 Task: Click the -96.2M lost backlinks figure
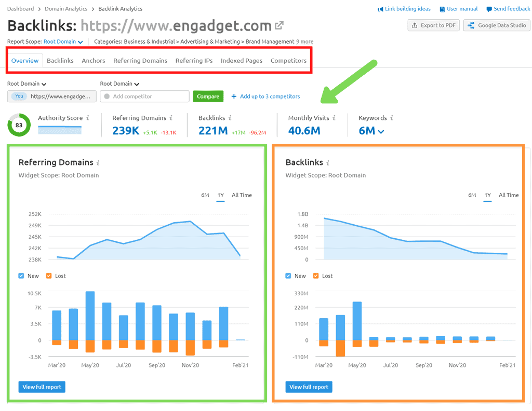[x=258, y=133]
